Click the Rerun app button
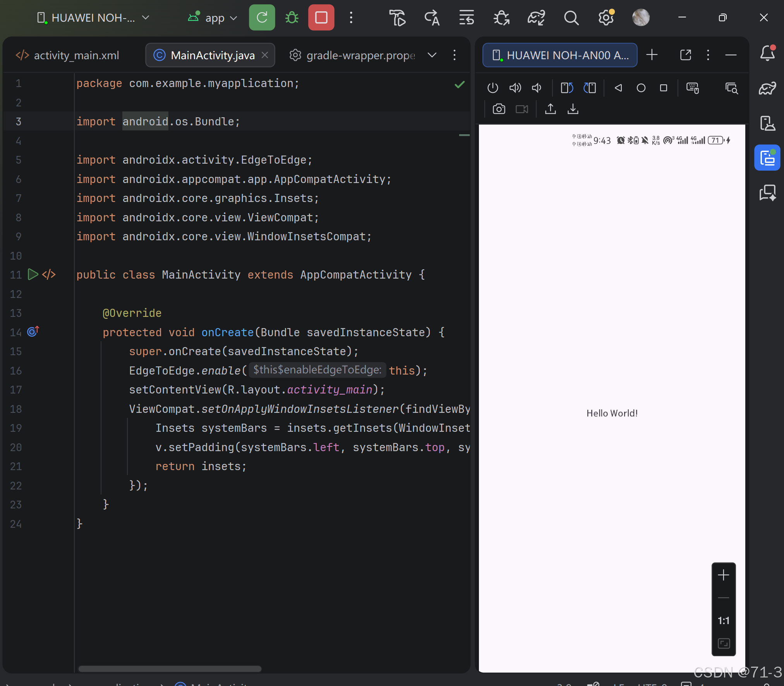Viewport: 784px width, 686px height. (x=262, y=17)
